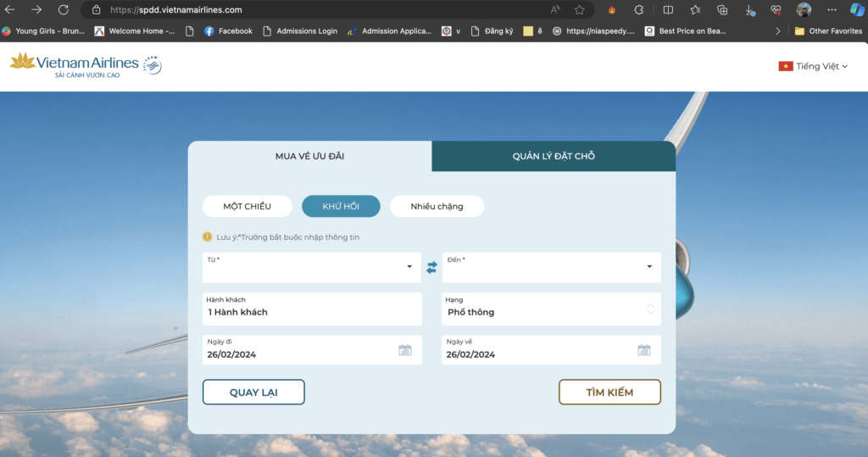Viewport: 868px width, 457px height.
Task: Click the swap origin and destination arrows icon
Action: click(x=431, y=268)
